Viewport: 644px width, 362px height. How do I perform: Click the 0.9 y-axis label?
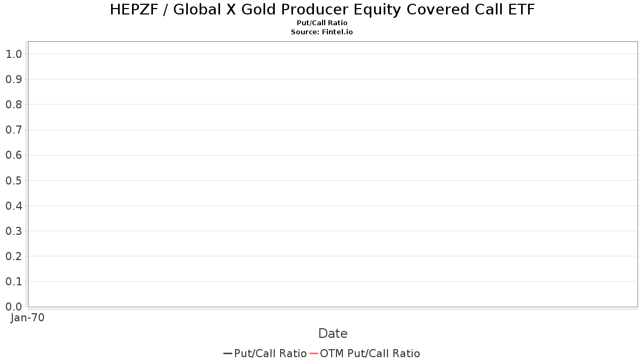pyautogui.click(x=13, y=79)
